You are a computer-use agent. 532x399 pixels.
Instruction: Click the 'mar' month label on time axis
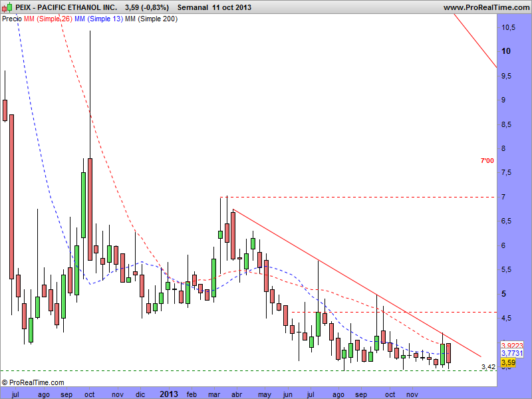[214, 394]
